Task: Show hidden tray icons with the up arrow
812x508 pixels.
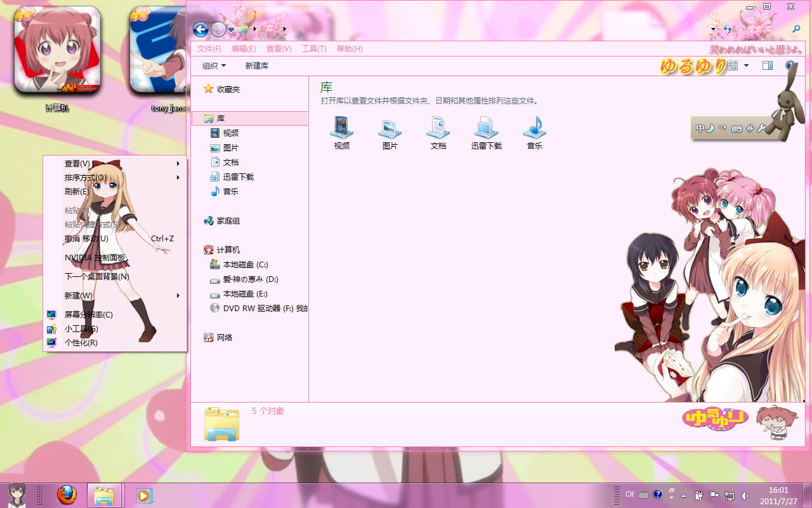Action: [x=684, y=495]
